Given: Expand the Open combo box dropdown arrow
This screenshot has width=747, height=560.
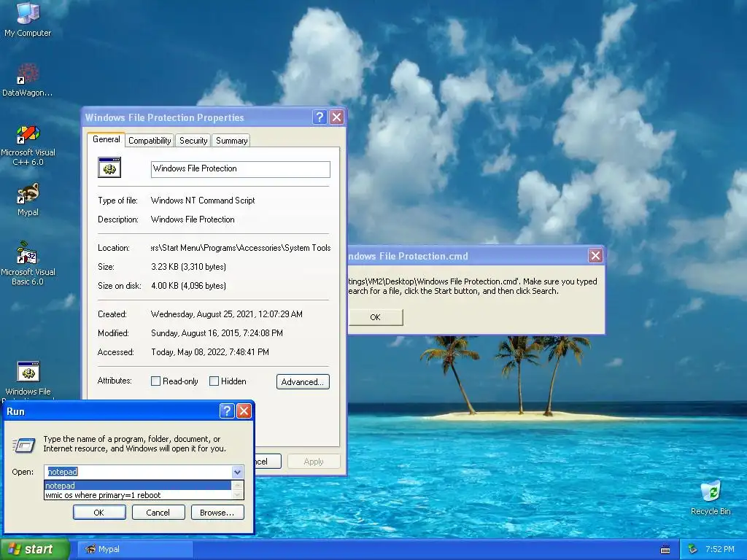Looking at the screenshot, I should pos(237,472).
